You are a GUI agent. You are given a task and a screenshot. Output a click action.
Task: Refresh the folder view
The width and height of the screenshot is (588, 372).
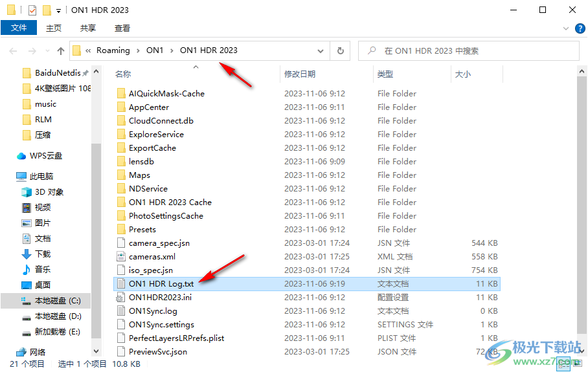tap(340, 51)
